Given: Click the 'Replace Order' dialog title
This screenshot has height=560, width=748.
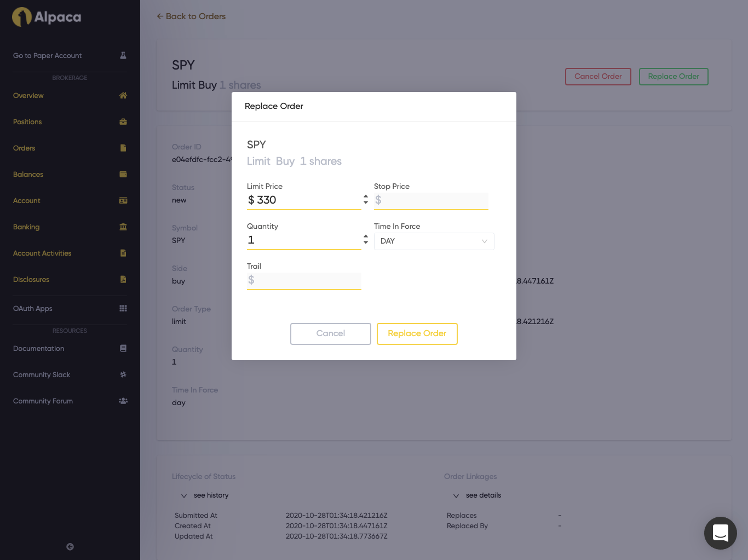Looking at the screenshot, I should click(274, 106).
